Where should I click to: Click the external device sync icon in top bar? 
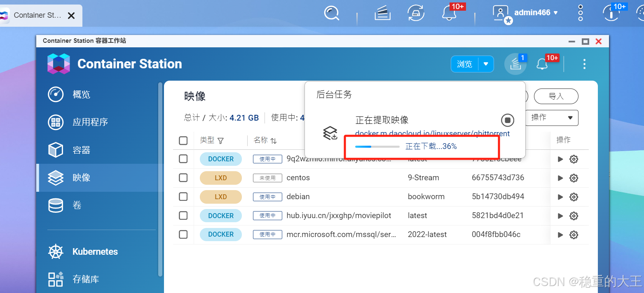point(416,13)
